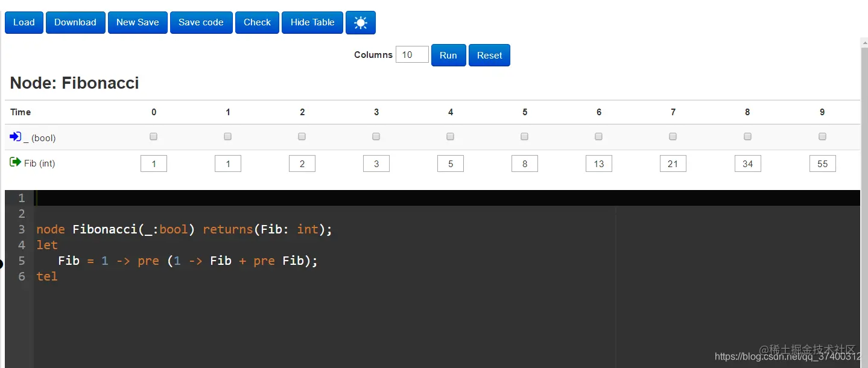Select the Fib value field showing 34

748,163
